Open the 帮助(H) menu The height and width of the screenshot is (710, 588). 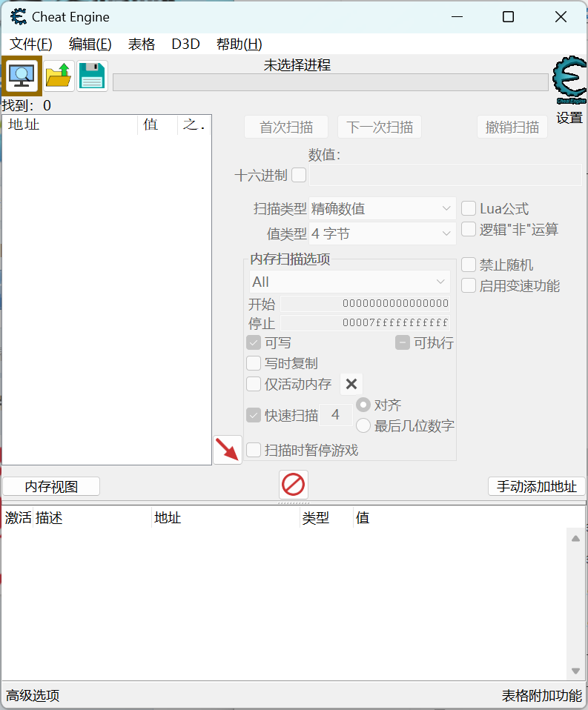(240, 44)
